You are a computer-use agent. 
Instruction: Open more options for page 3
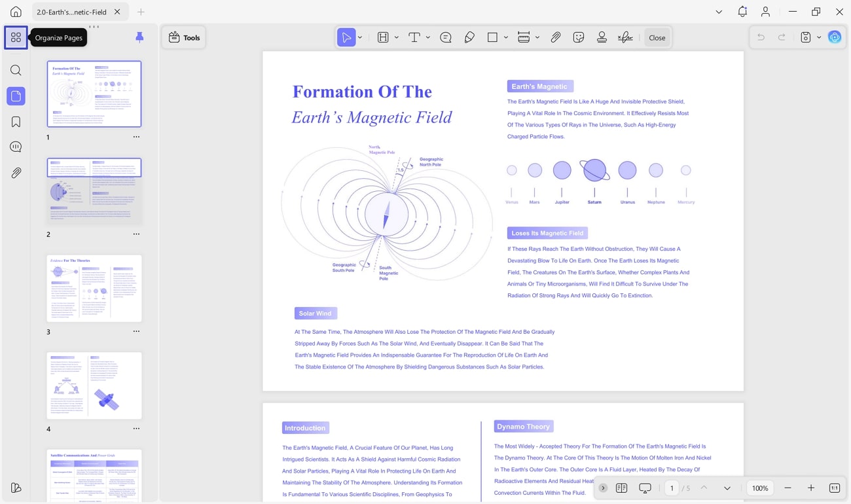[136, 332]
